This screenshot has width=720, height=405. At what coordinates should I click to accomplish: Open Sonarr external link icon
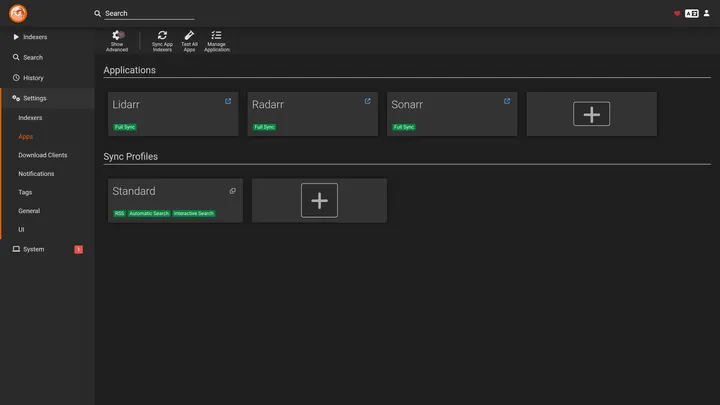click(x=507, y=101)
